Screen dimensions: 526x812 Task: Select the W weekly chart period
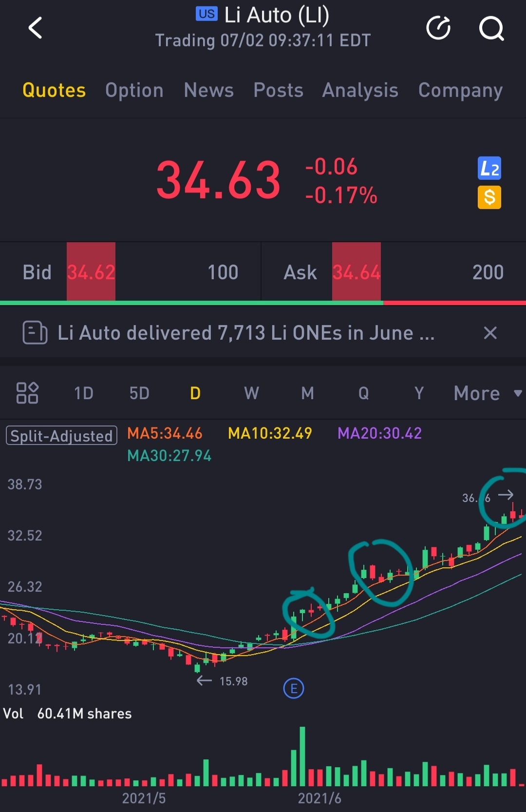point(251,393)
